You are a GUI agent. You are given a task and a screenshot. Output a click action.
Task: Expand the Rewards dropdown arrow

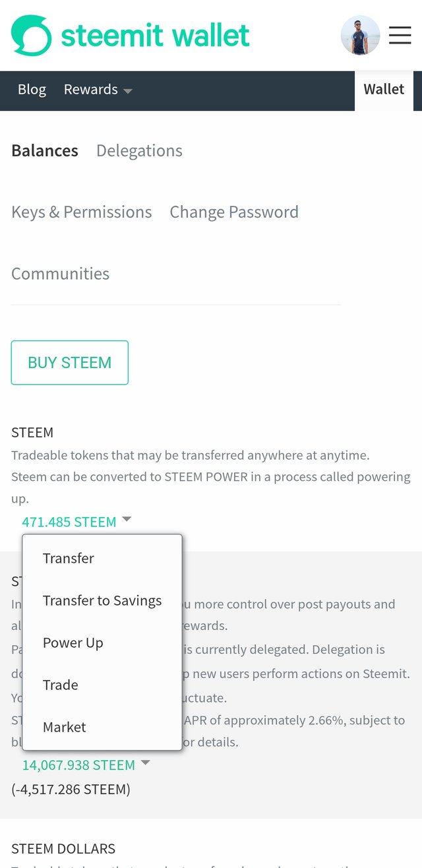(128, 91)
